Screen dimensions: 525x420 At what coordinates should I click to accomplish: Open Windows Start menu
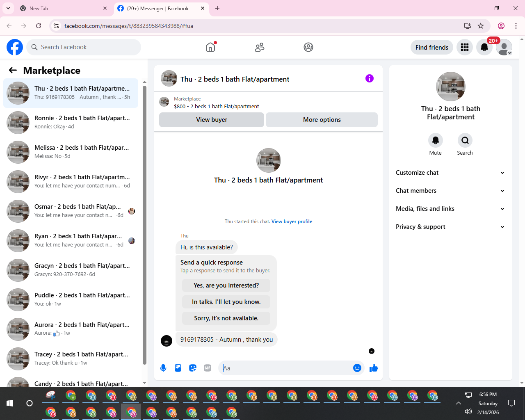click(x=10, y=403)
